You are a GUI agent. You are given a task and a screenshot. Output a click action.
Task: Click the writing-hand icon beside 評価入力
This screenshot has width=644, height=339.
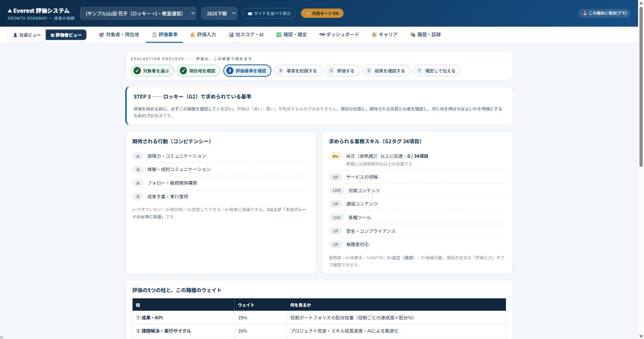point(193,35)
